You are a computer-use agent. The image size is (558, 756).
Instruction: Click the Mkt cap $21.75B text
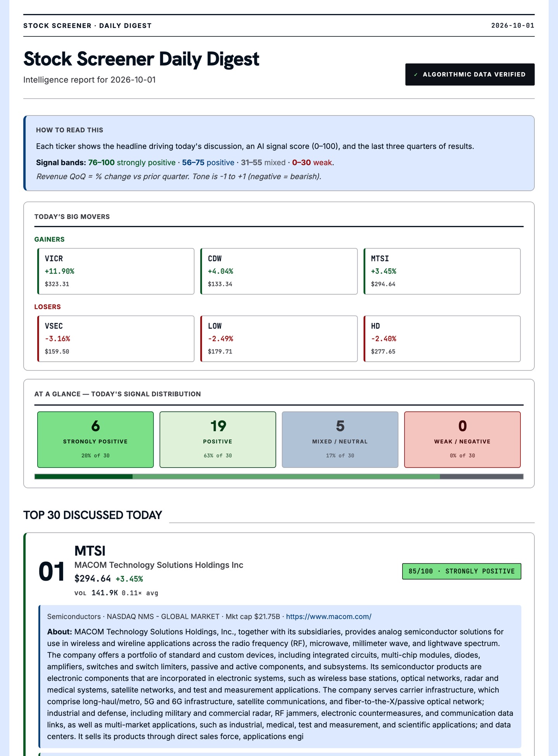(x=253, y=616)
